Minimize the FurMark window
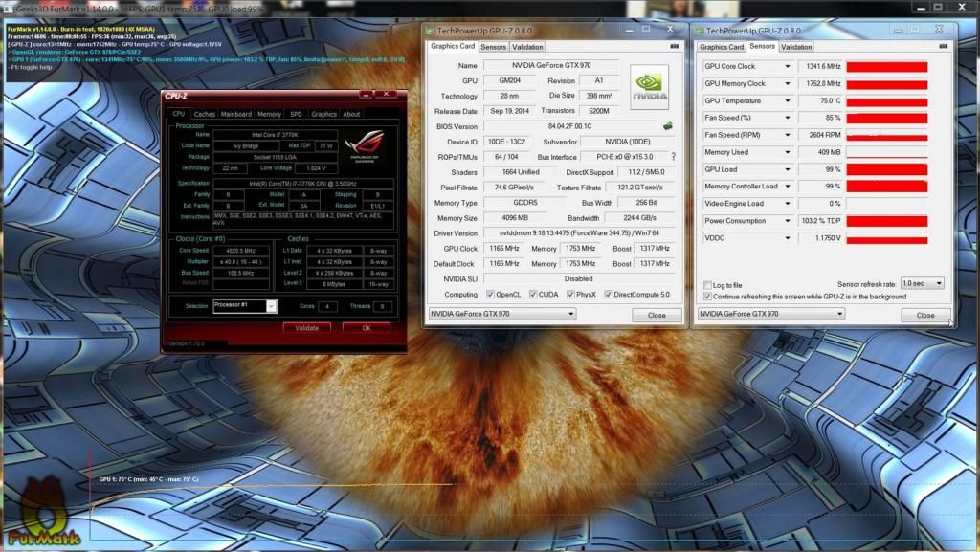Image resolution: width=980 pixels, height=552 pixels. 922,7
